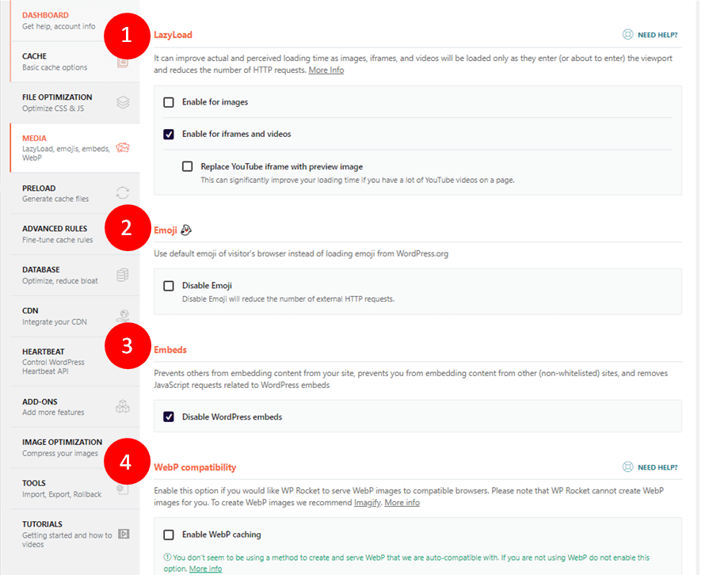Check Replace YouTube iframe with preview image
Image resolution: width=728 pixels, height=582 pixels.
(188, 166)
